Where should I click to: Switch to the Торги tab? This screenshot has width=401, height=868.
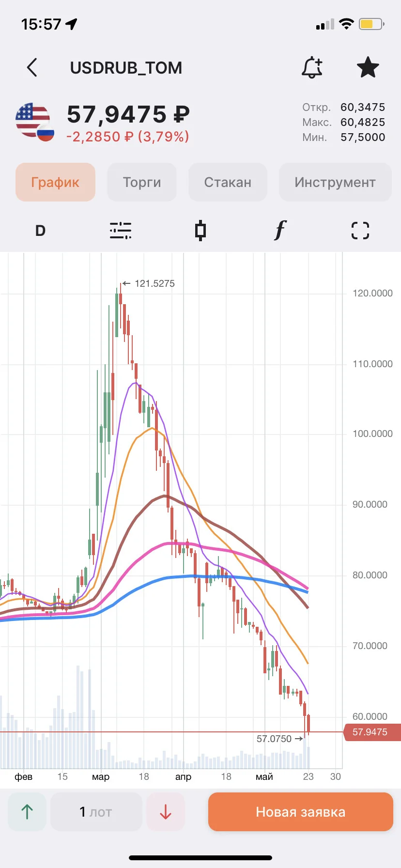(x=142, y=182)
